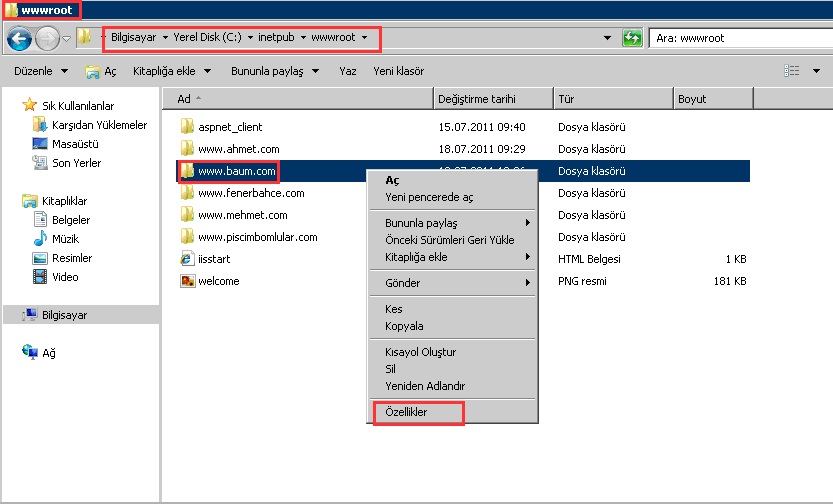The height and width of the screenshot is (504, 833).
Task: Choose Önceki Sürümleri Geri Yükle
Action: [452, 240]
